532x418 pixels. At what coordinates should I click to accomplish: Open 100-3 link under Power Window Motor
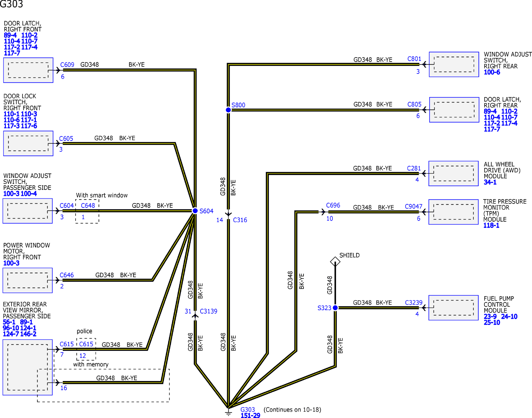click(x=11, y=263)
